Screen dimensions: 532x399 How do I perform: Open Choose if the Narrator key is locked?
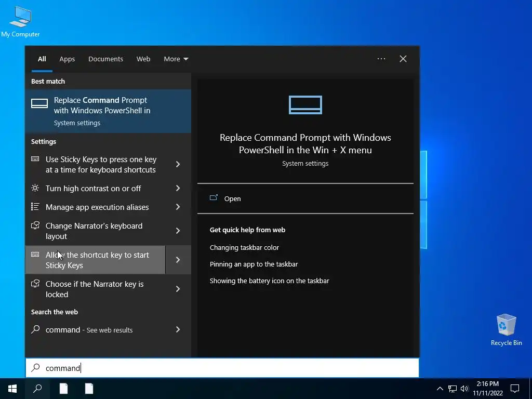tap(96, 289)
